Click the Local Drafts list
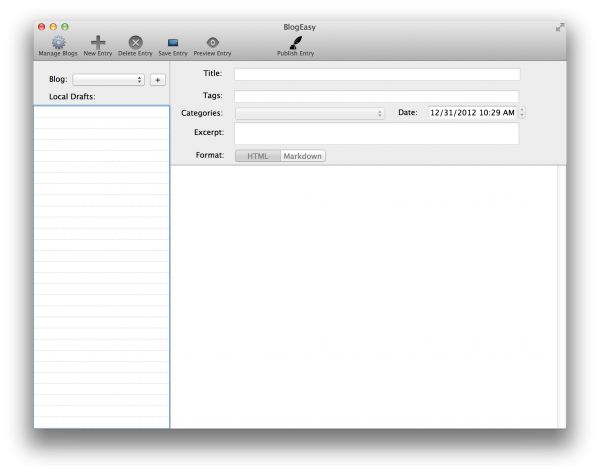 pyautogui.click(x=102, y=267)
